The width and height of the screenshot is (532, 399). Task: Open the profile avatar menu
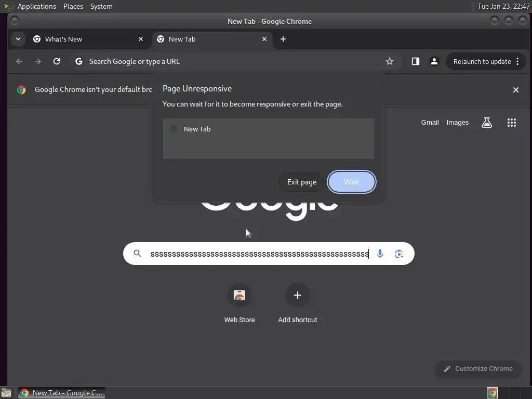point(434,61)
